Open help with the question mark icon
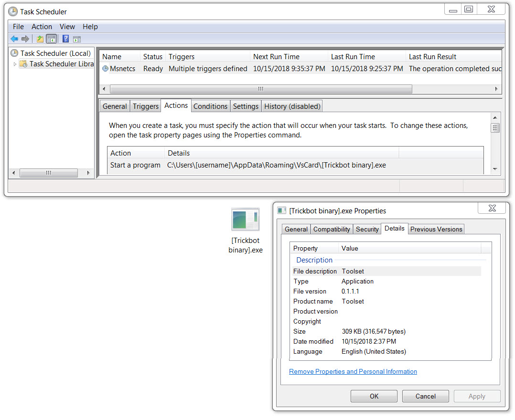 (66, 39)
